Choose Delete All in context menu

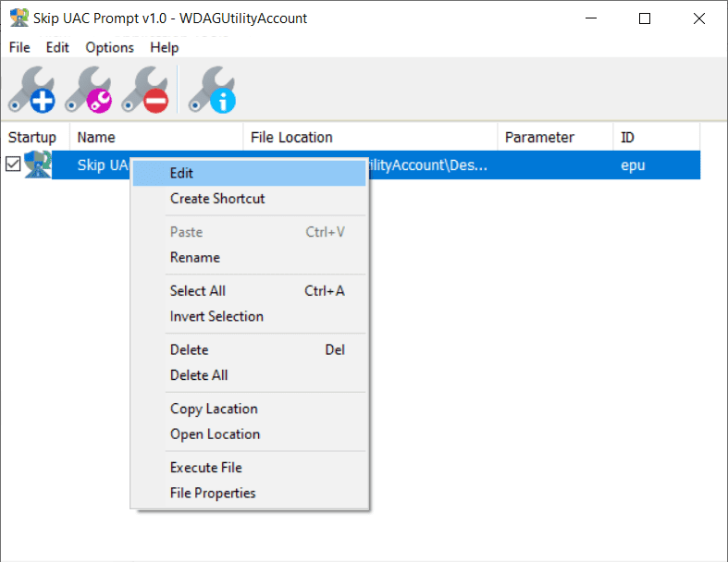point(250,375)
